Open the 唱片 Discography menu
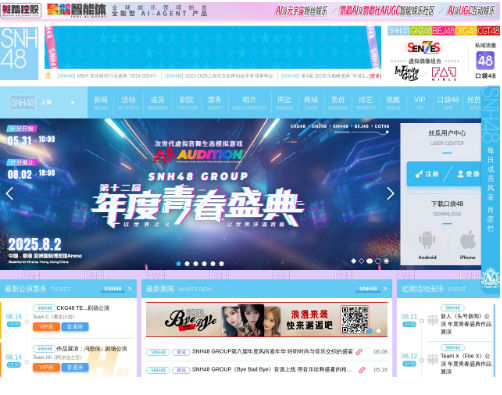 249,103
